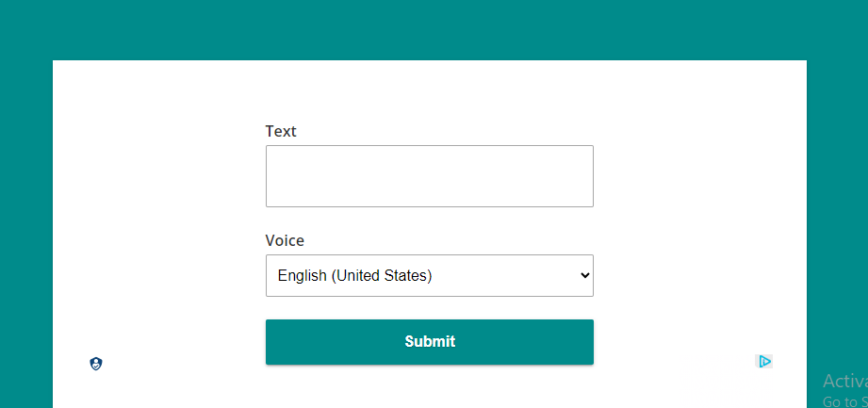Click the Voice dropdown arrow
868x408 pixels.
(584, 276)
